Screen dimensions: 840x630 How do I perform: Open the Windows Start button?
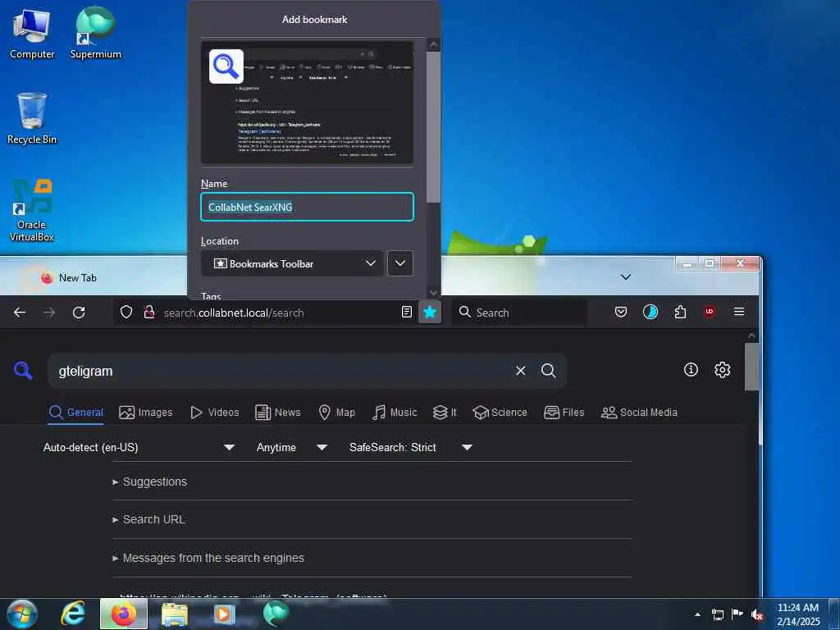pyautogui.click(x=22, y=614)
